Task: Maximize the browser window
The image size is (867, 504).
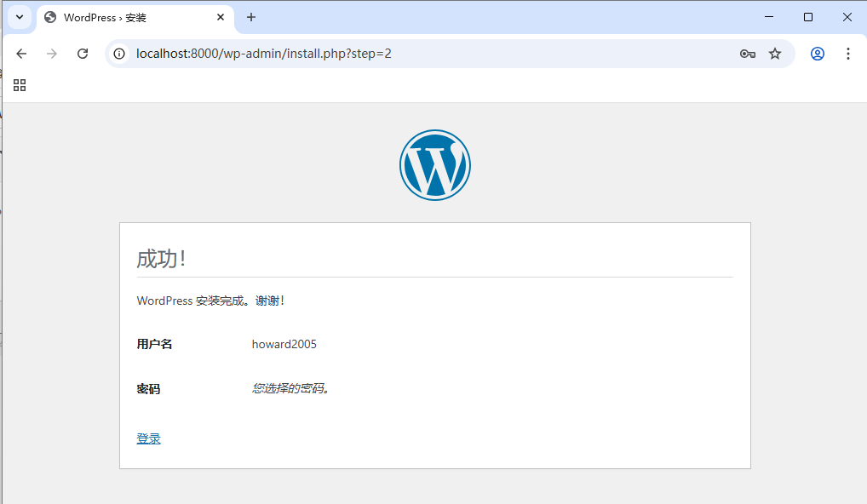Action: [x=808, y=17]
